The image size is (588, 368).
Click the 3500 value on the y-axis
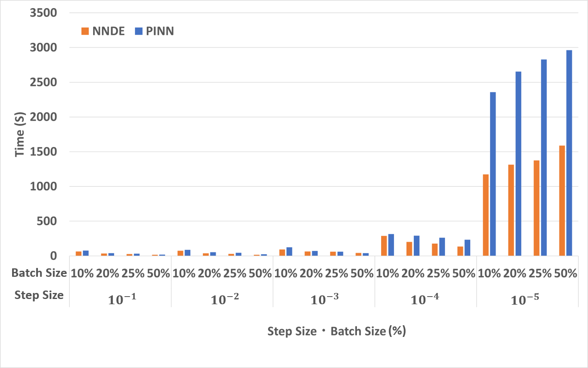coord(44,13)
